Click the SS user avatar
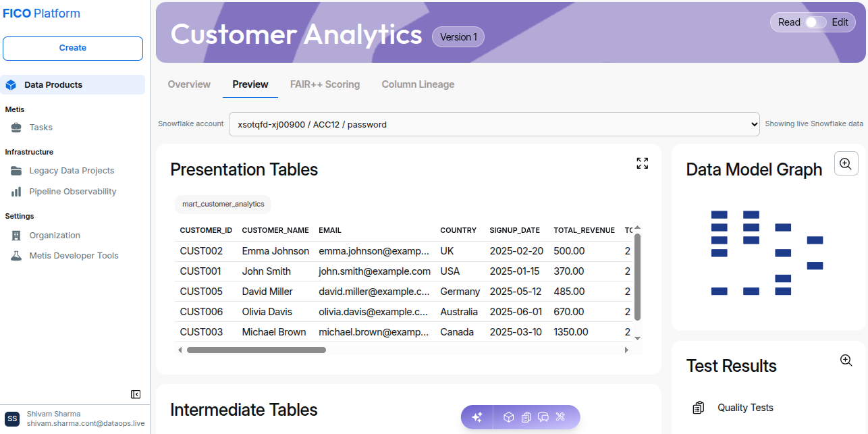Image resolution: width=868 pixels, height=434 pixels. [12, 418]
